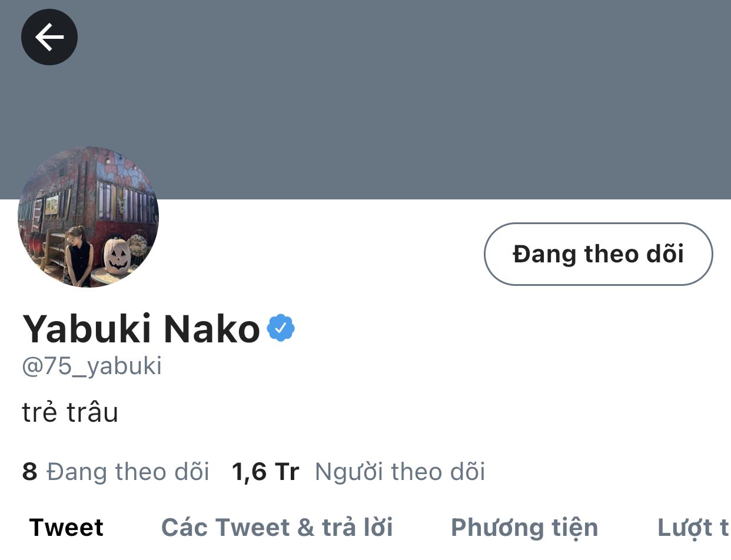Screen dimensions: 731x560
Task: Tap the bio text trẻ trâu
Action: click(x=70, y=412)
